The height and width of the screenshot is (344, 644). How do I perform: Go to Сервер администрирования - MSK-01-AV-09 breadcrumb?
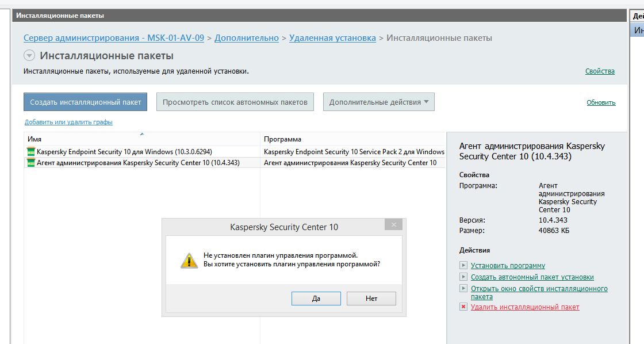point(114,38)
